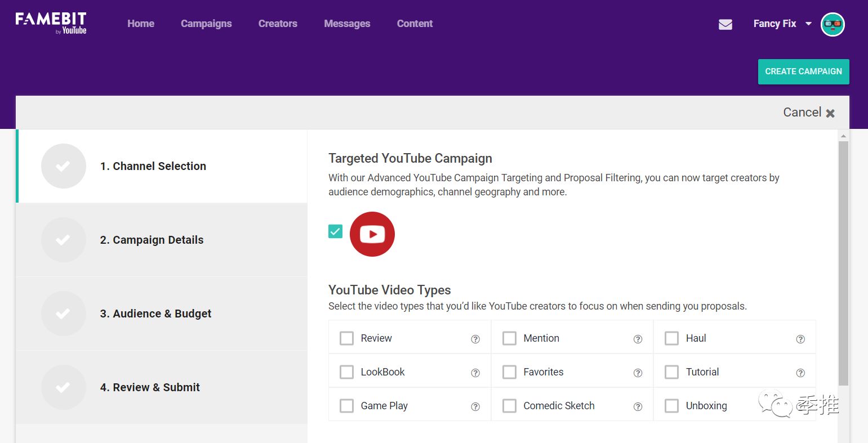This screenshot has height=443, width=868.
Task: Show help tooltip for Review
Action: pos(475,339)
